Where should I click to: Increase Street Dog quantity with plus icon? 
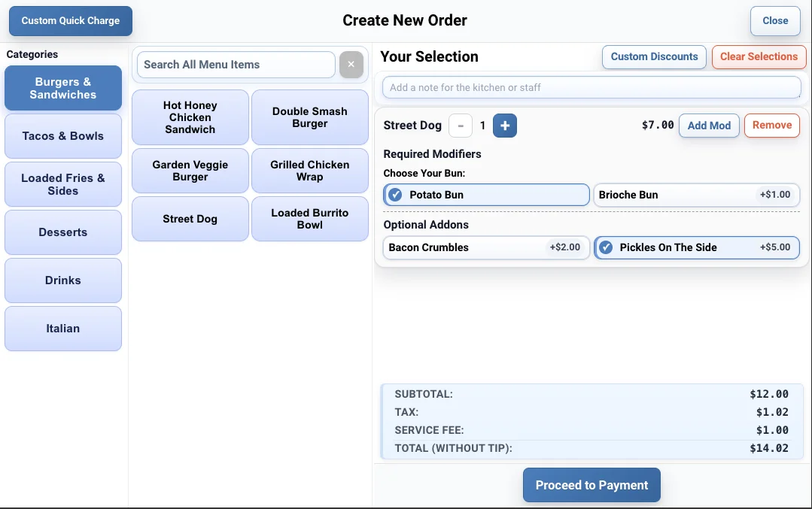click(x=504, y=126)
